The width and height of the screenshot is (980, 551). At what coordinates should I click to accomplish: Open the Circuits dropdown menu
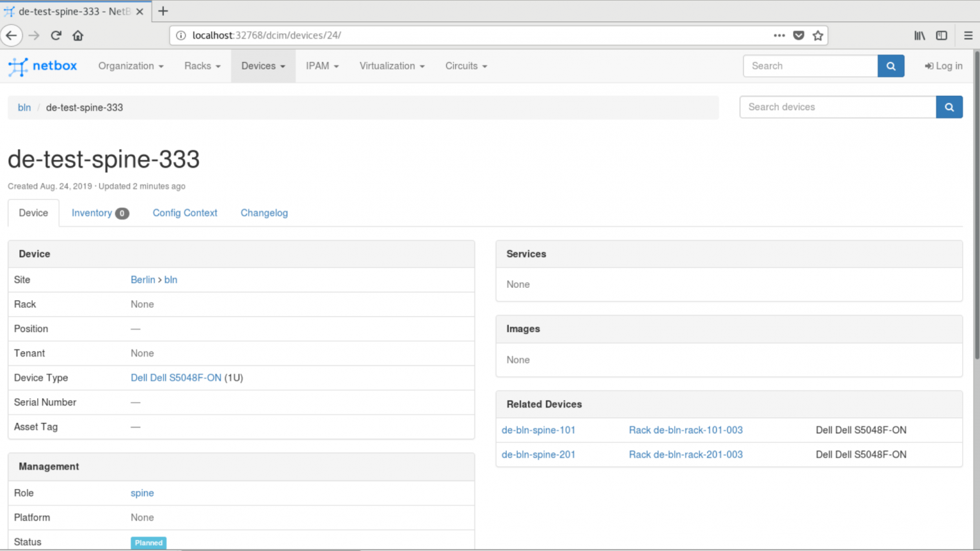(466, 66)
